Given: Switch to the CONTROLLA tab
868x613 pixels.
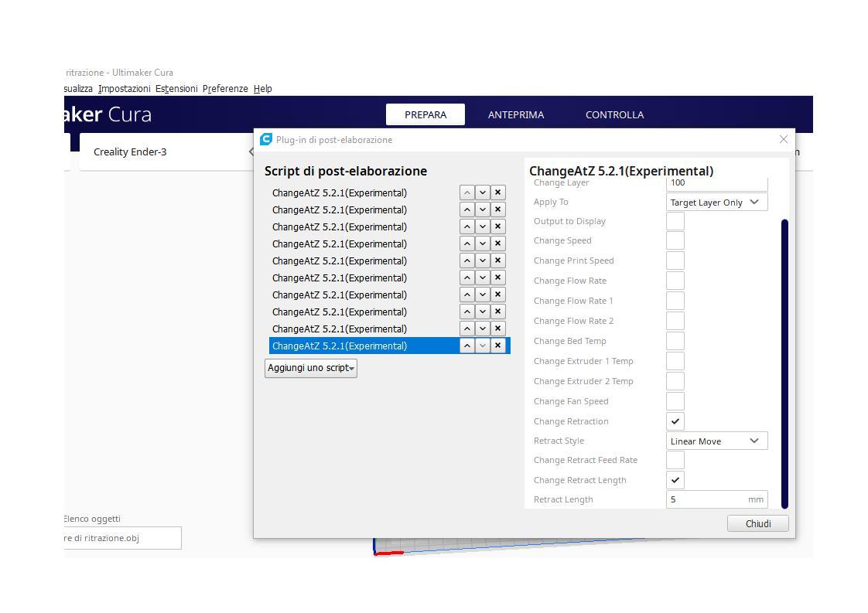Looking at the screenshot, I should click(614, 114).
